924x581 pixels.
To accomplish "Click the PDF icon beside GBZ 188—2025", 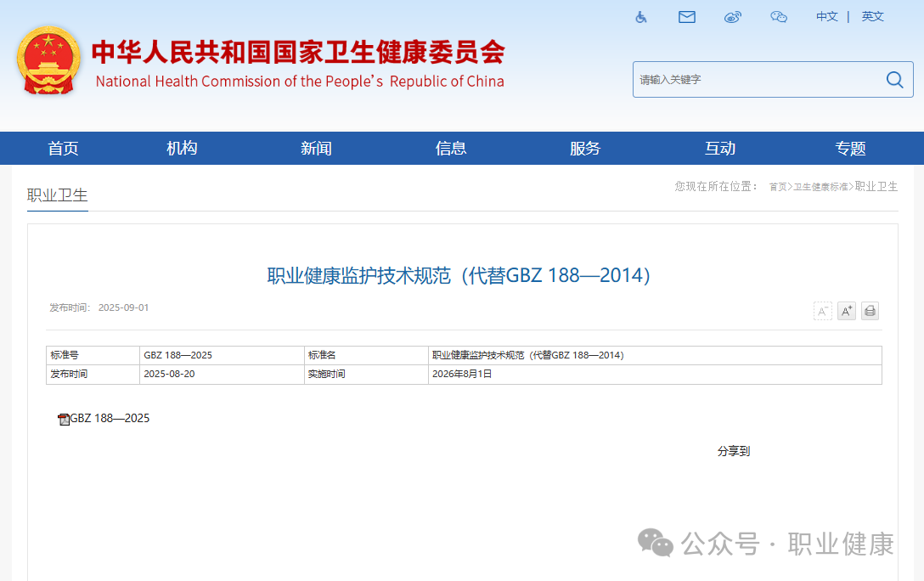I will click(64, 419).
